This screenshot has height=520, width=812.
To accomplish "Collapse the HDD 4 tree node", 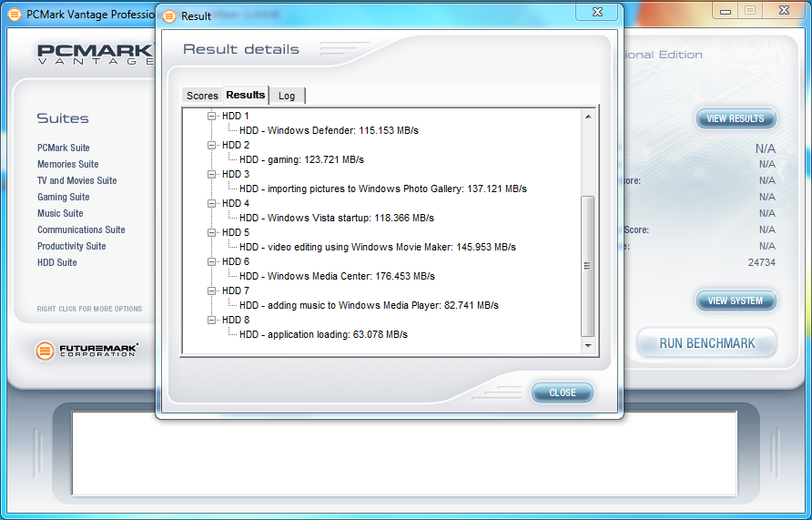I will point(211,204).
